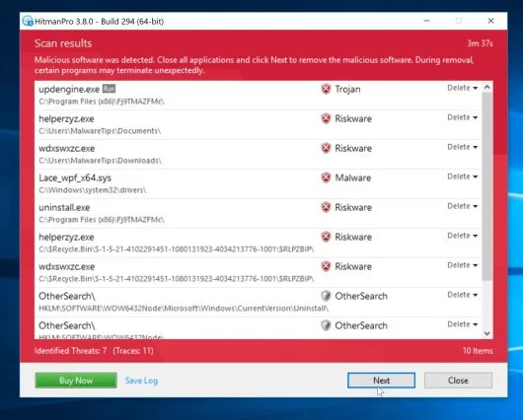Open Delete dropdown for last OtherSearch entry
This screenshot has width=523, height=420.
click(x=462, y=324)
